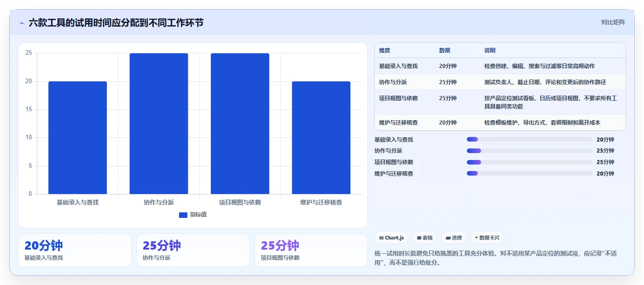Open the 25分钟 协作与分派 data card
The width and height of the screenshot is (644, 285).
[193, 250]
